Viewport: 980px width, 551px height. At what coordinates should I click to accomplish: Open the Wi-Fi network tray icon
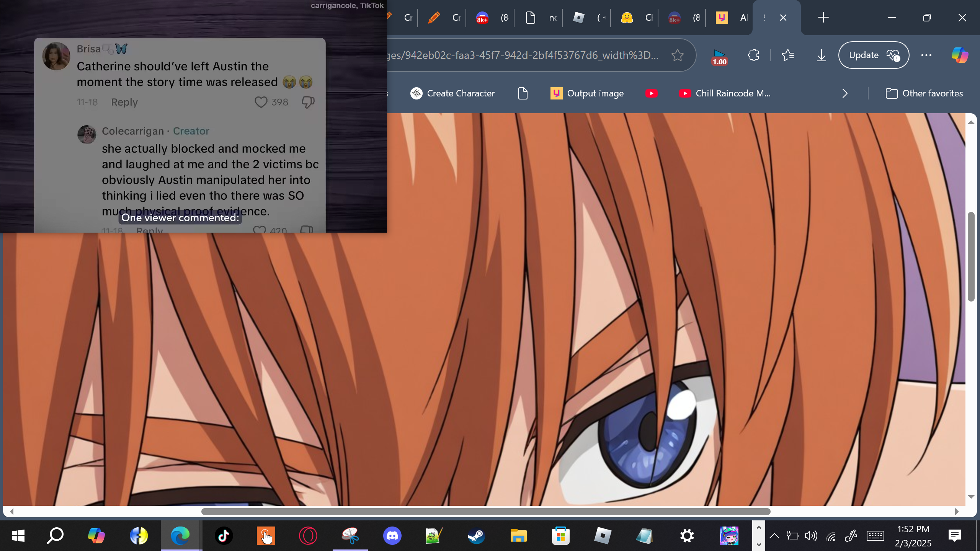[x=831, y=536]
